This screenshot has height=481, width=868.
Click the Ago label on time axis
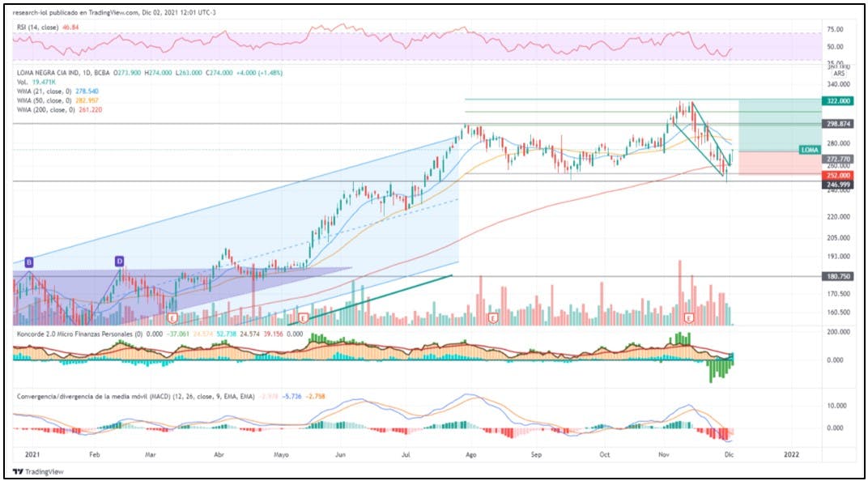click(x=471, y=454)
